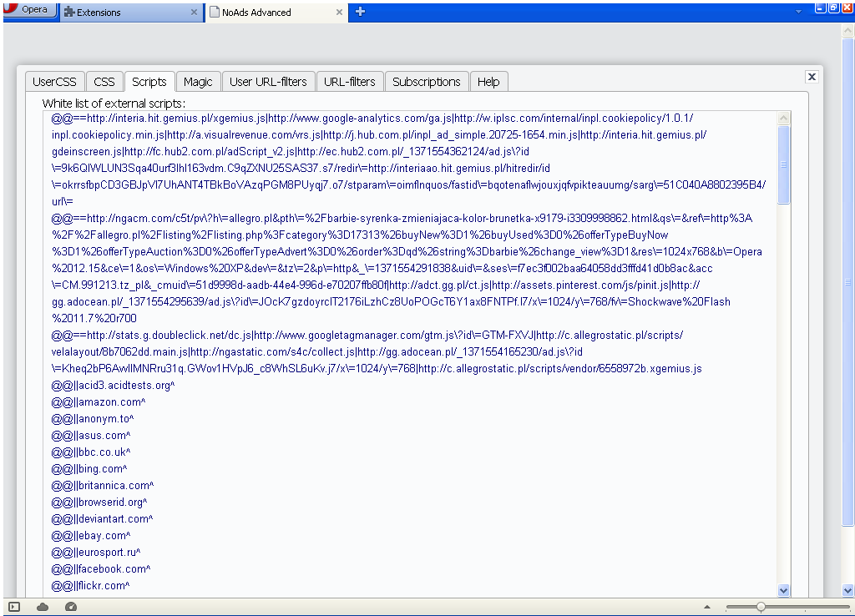Click the '@@||browserid.org^' entry
This screenshot has width=855, height=616.
click(99, 502)
